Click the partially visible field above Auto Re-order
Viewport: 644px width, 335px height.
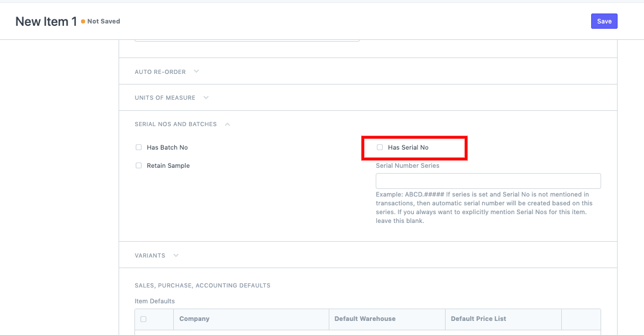[247, 39]
